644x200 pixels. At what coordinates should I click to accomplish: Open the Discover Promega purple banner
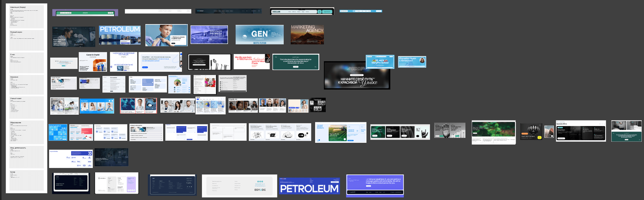click(x=209, y=35)
